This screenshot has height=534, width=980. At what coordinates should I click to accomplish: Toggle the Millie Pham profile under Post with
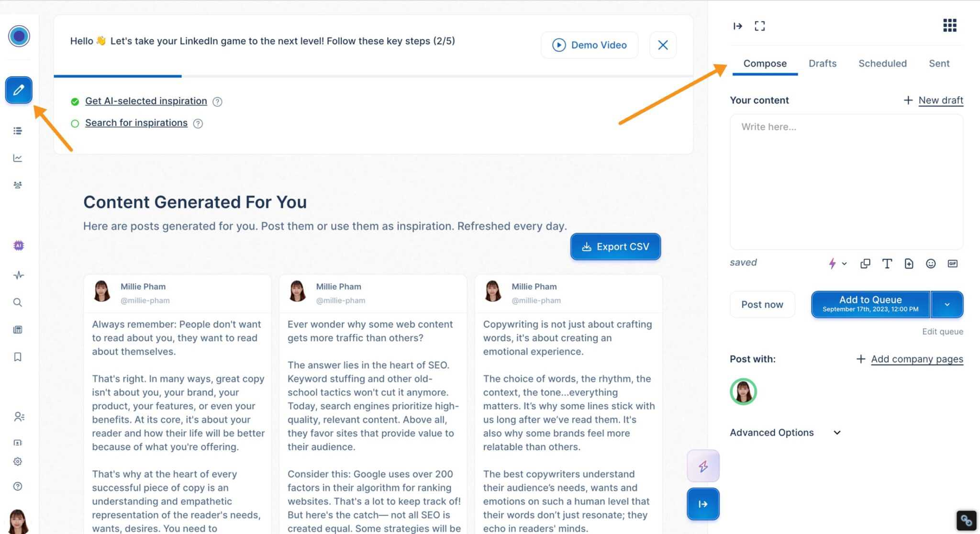tap(743, 392)
